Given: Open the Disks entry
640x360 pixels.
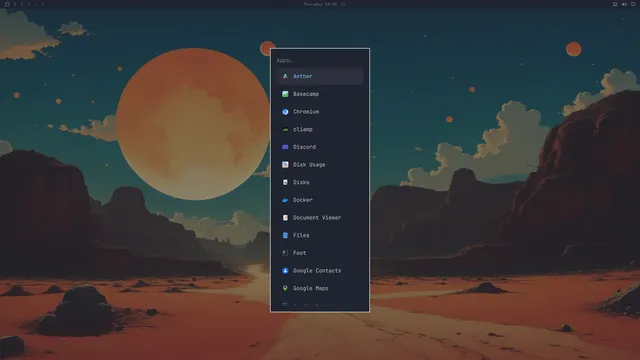Looking at the screenshot, I should [320, 182].
